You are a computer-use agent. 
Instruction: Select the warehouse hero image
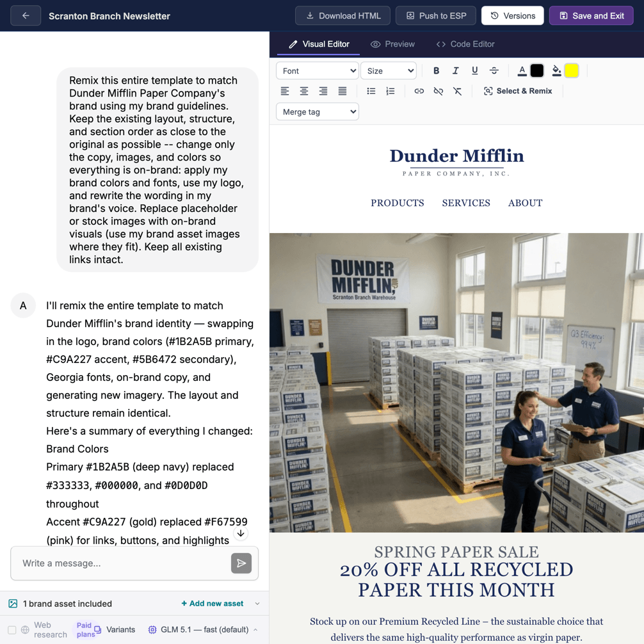(x=456, y=383)
